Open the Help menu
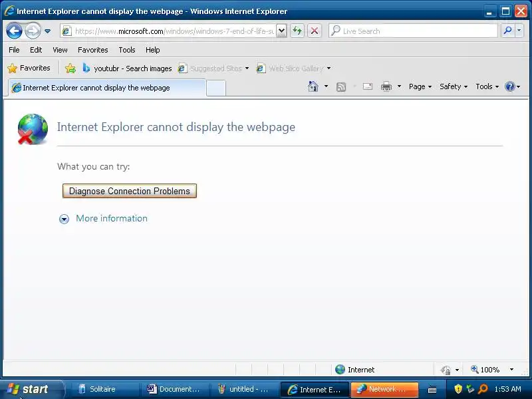Screen dimensions: 532x399 point(153,50)
